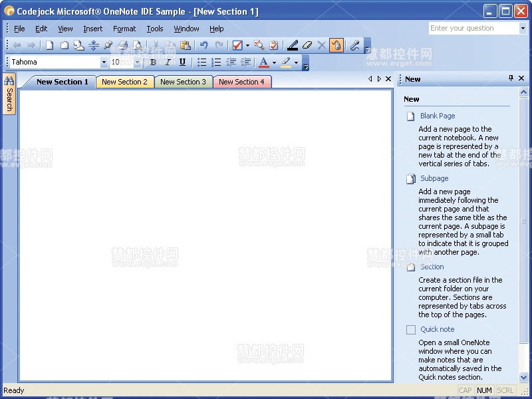Open the Tools menu
The width and height of the screenshot is (532, 399).
pos(155,29)
